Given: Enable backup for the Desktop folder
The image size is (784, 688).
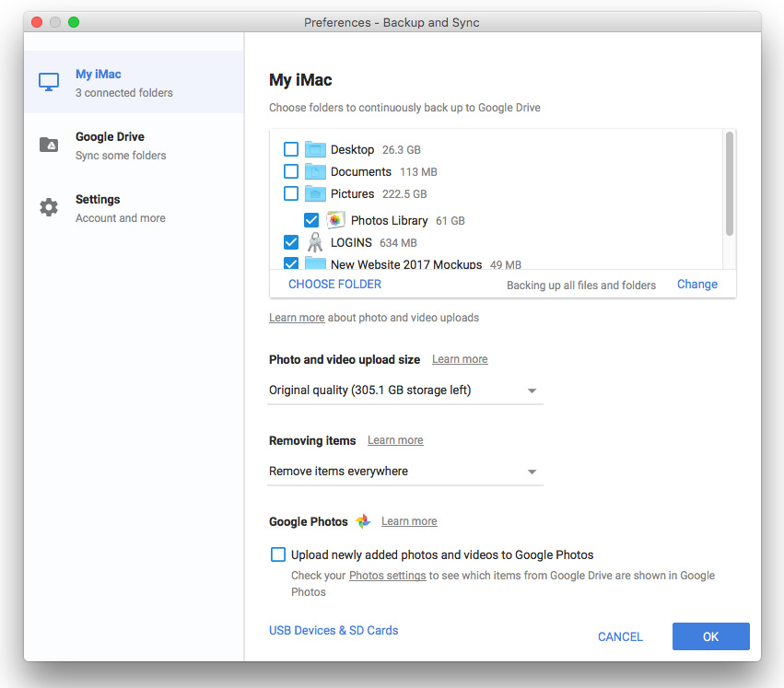Looking at the screenshot, I should pos(291,149).
